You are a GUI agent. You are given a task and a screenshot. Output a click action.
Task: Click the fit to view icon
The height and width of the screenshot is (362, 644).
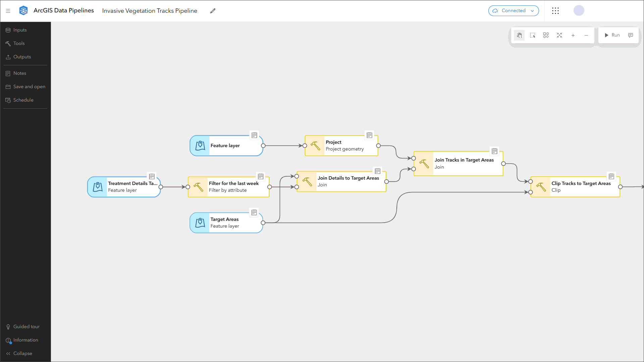pyautogui.click(x=559, y=35)
